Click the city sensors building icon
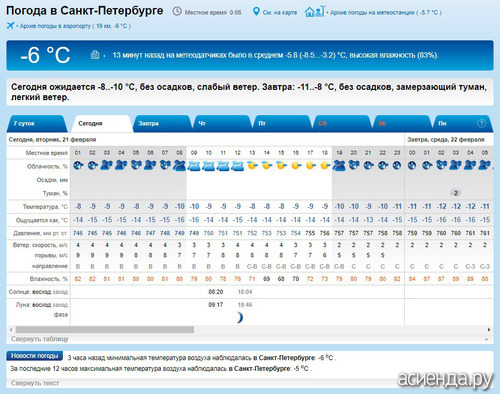The image size is (500, 394). tap(95, 54)
